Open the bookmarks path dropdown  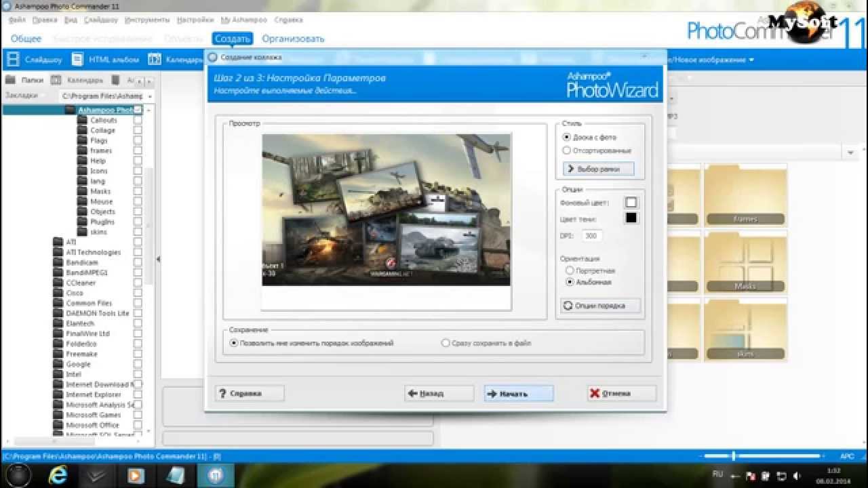(x=149, y=96)
